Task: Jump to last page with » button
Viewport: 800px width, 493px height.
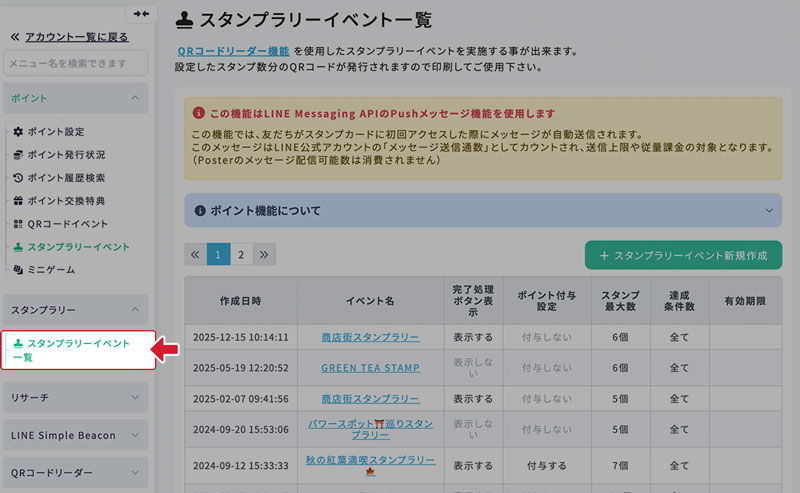Action: (x=264, y=255)
